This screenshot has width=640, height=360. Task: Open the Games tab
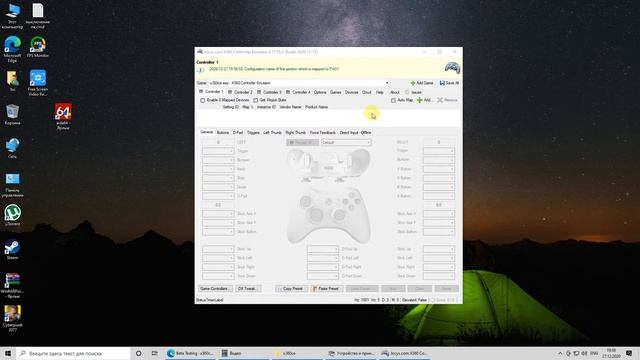coord(336,92)
